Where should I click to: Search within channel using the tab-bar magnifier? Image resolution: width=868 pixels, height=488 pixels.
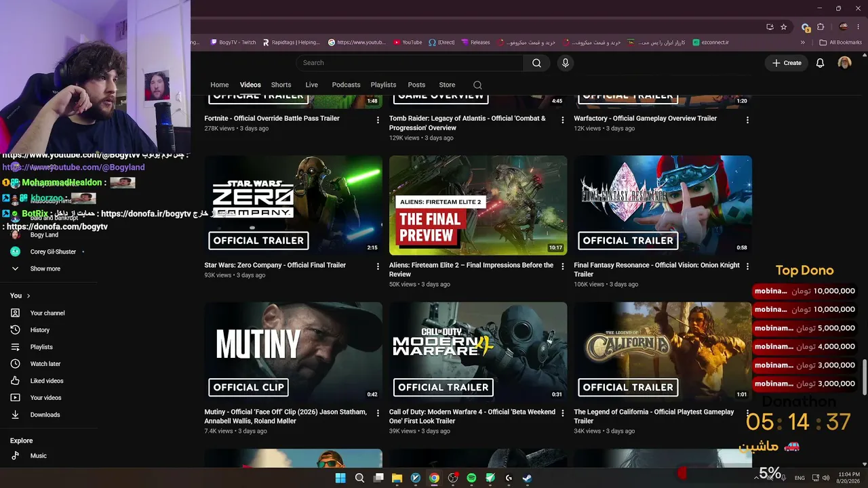tap(477, 85)
